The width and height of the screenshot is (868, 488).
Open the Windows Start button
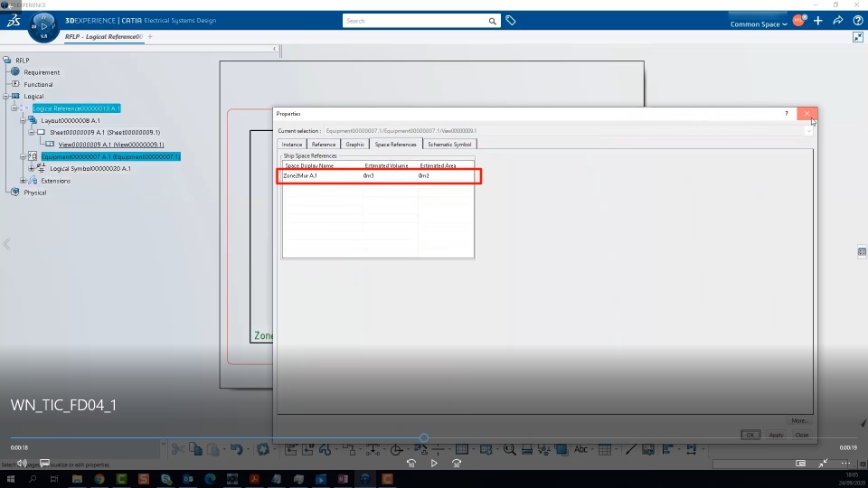pos(11,479)
